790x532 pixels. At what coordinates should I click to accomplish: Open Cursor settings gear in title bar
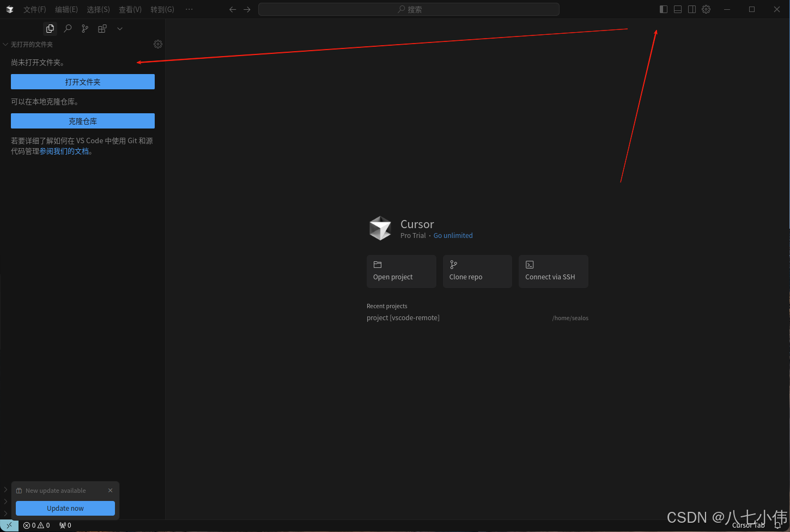[x=706, y=9]
